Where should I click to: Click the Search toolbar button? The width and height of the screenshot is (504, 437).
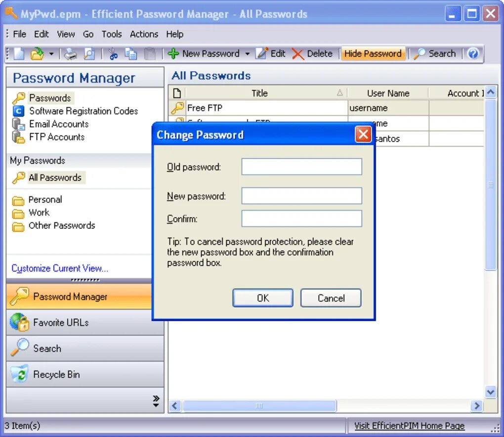click(434, 54)
